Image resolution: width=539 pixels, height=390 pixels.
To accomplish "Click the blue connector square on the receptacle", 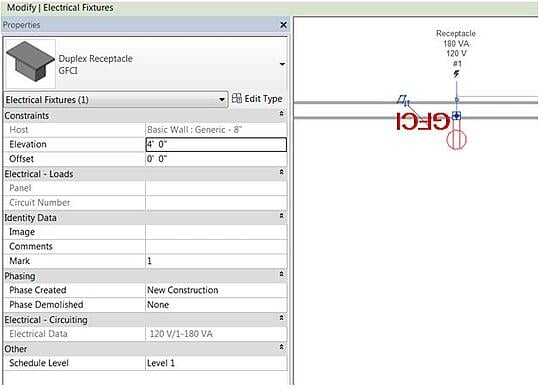I will 456,116.
